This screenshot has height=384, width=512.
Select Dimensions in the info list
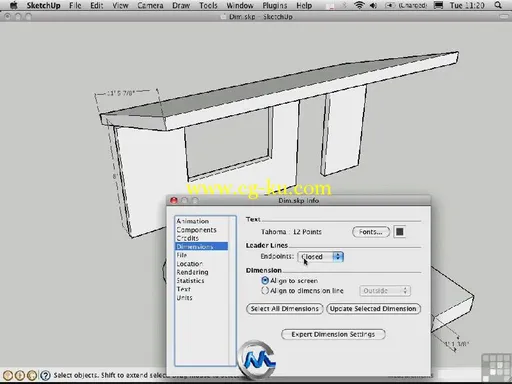[x=201, y=246]
